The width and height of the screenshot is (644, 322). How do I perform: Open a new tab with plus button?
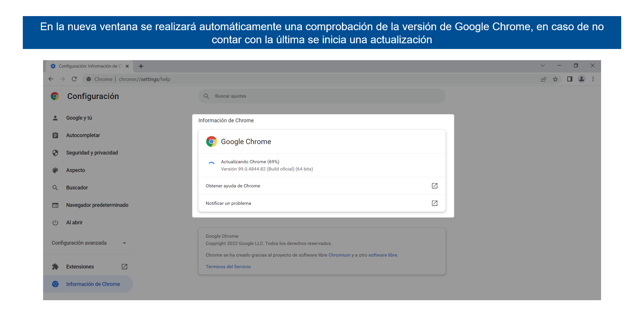point(141,66)
